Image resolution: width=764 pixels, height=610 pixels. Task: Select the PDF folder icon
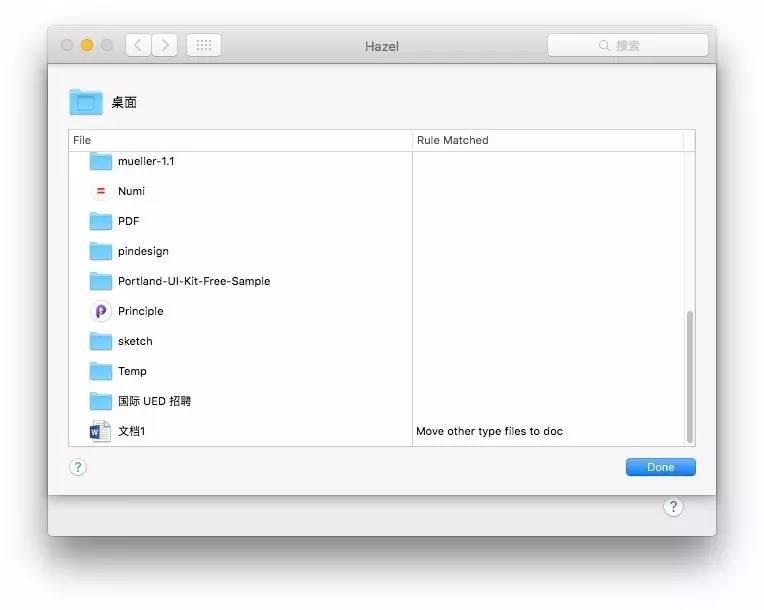pos(100,221)
